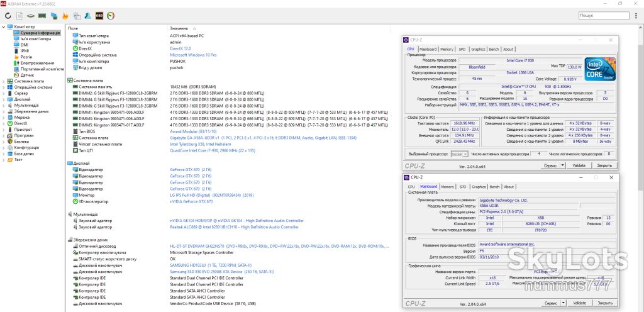Switch to Mainboard tab in upper CPU-Z

coord(428,49)
